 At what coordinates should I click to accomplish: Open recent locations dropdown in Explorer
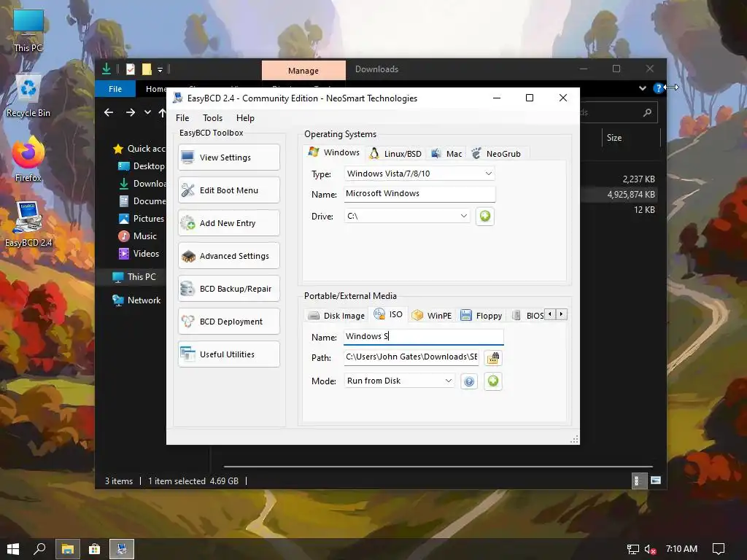coord(147,112)
